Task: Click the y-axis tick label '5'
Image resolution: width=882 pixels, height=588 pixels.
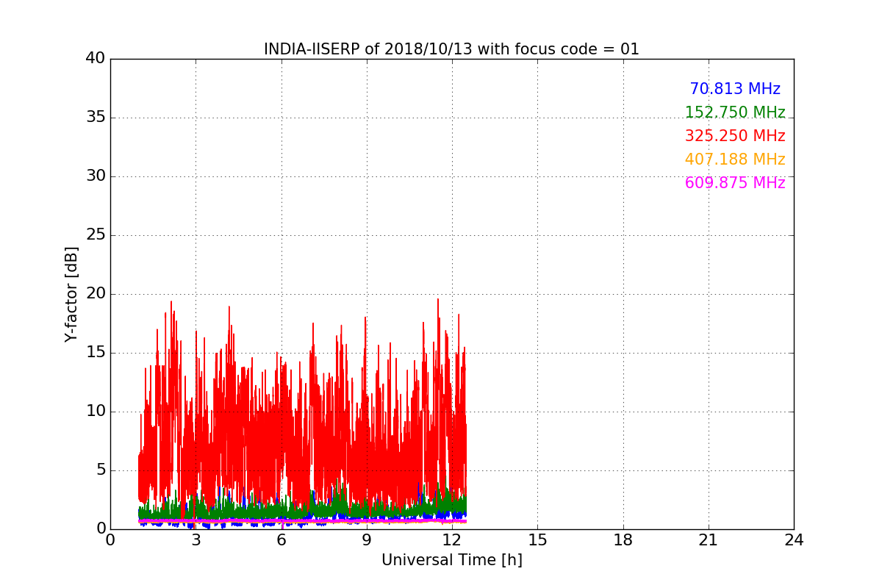Action: coord(100,470)
